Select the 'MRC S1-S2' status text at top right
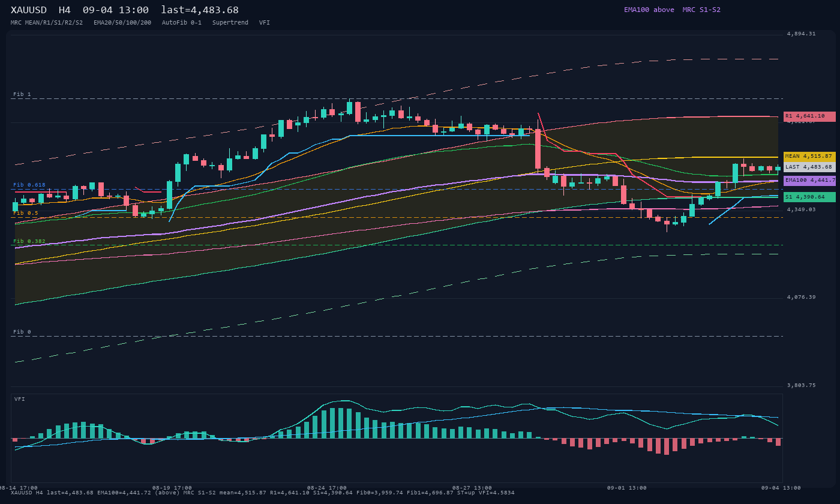Image resolution: width=840 pixels, height=504 pixels. pyautogui.click(x=701, y=10)
